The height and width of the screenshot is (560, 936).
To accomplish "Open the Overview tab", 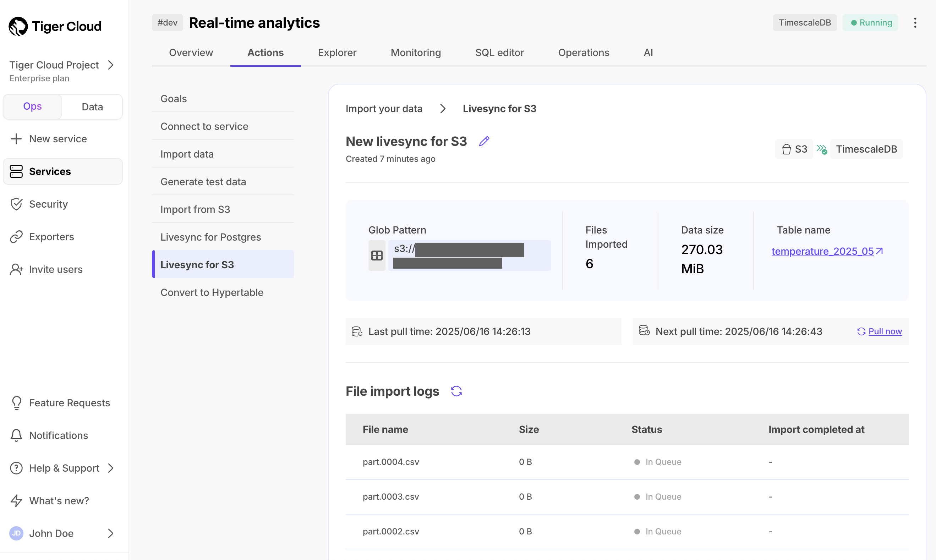I will click(191, 53).
